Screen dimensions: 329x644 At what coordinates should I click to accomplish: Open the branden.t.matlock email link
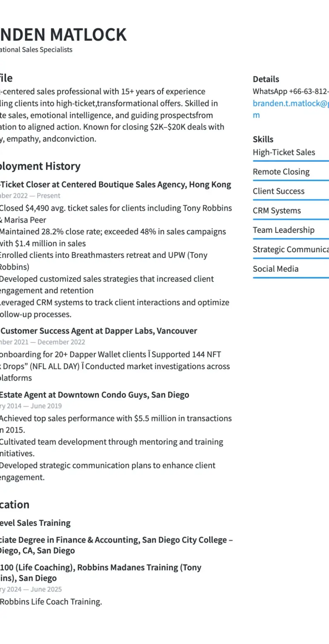(x=290, y=104)
